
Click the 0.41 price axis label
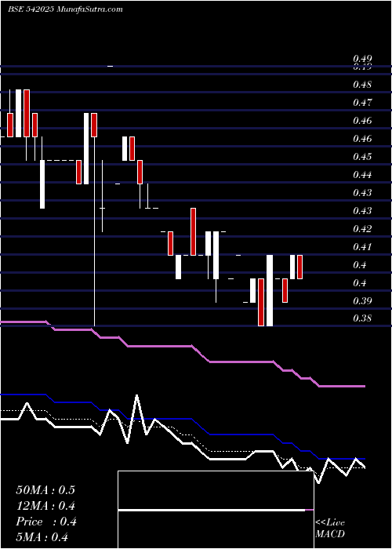[x=362, y=247]
